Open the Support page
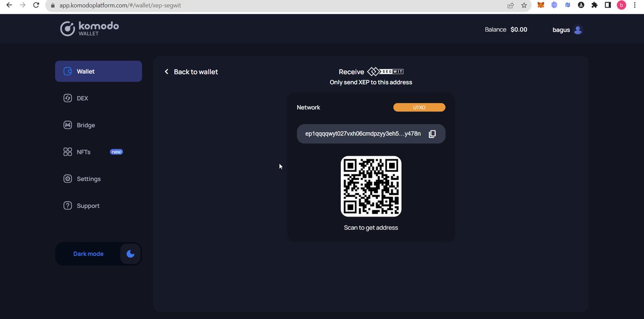The width and height of the screenshot is (644, 319). 88,206
